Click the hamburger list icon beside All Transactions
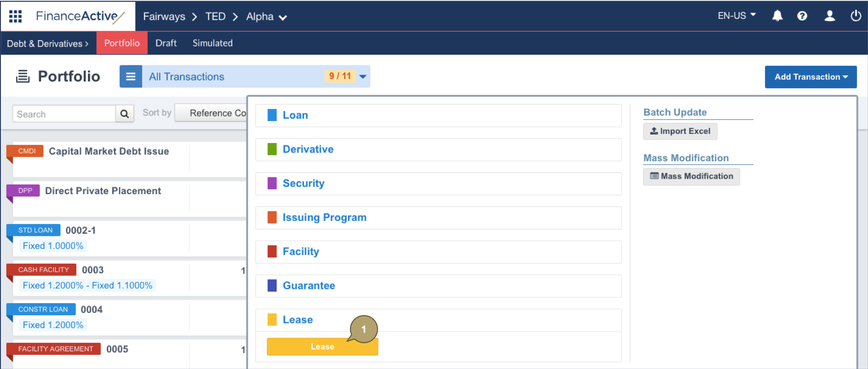The image size is (868, 369). tap(131, 76)
